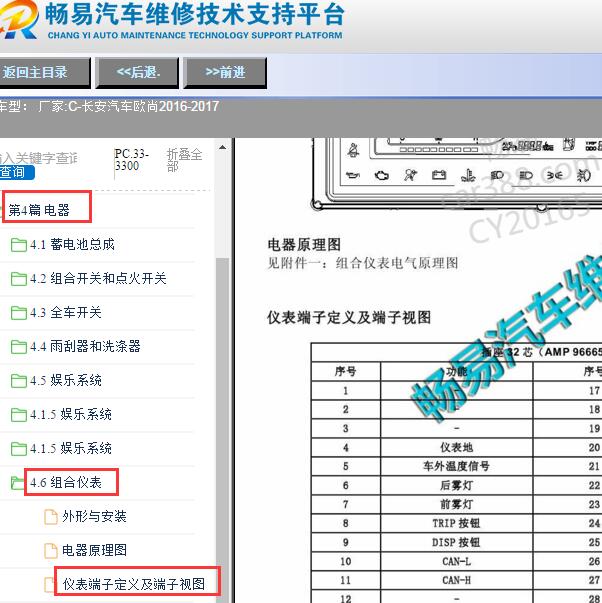Image resolution: width=602 pixels, height=603 pixels.
Task: Click table cell 前雾灯
Action: pos(457,504)
